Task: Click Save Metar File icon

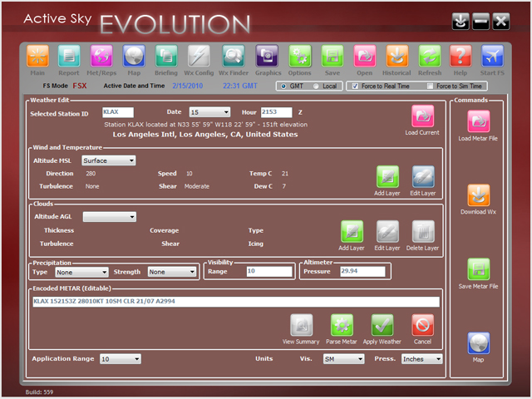Action: tap(479, 269)
